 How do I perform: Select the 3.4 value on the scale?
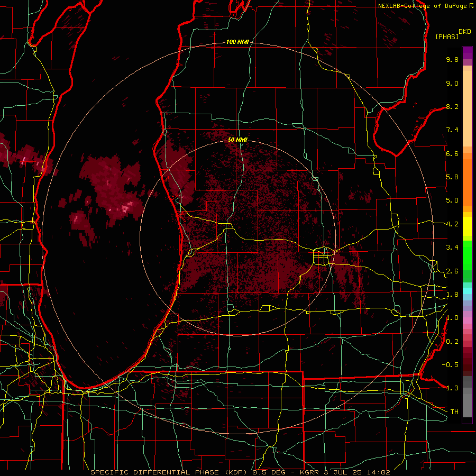click(452, 248)
